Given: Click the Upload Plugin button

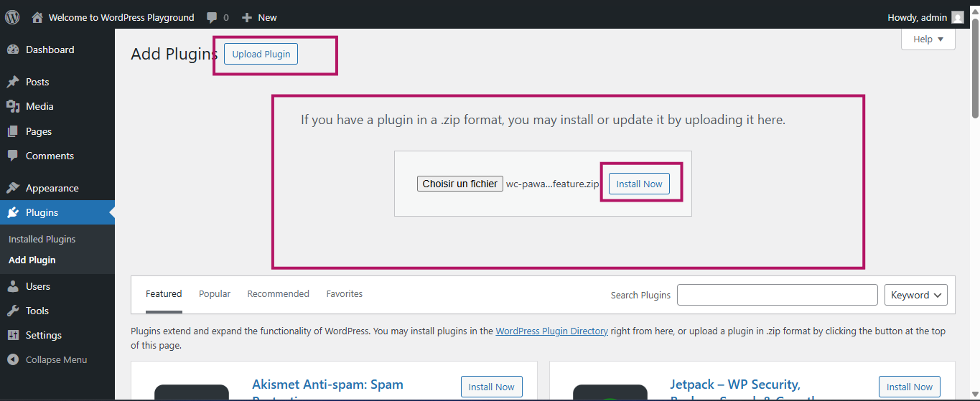Looking at the screenshot, I should coord(261,54).
